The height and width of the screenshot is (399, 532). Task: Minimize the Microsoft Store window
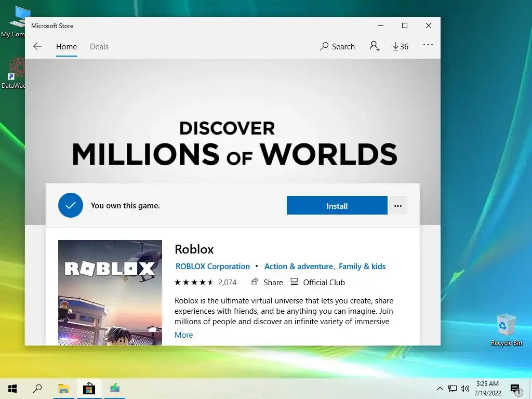pos(381,25)
